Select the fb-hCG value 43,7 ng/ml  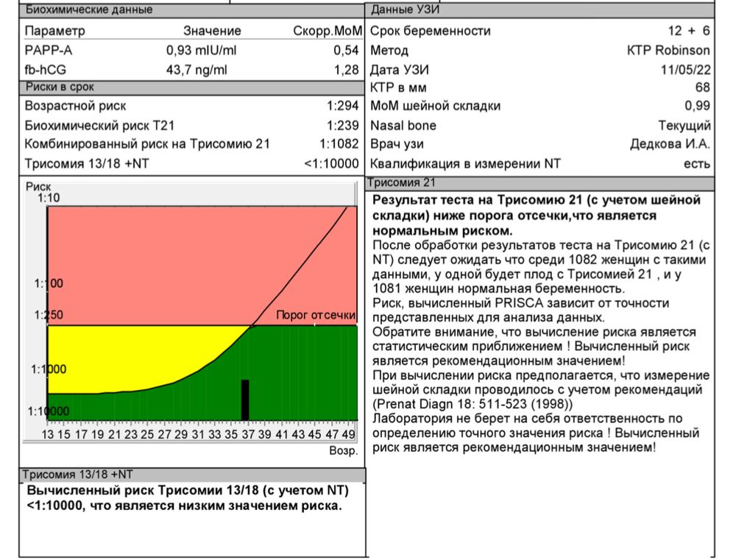(197, 70)
